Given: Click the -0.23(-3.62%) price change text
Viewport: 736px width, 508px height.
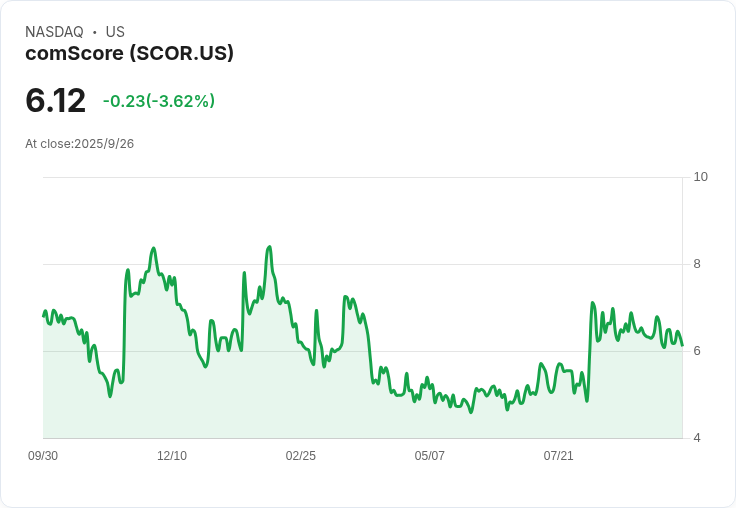Looking at the screenshot, I should pos(159,101).
